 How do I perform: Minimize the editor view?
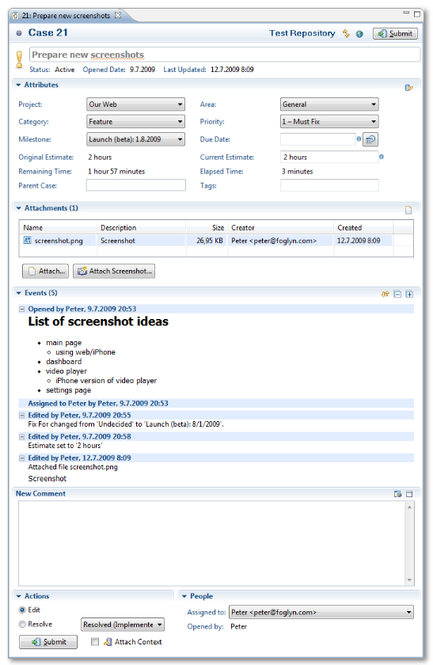tap(406, 13)
